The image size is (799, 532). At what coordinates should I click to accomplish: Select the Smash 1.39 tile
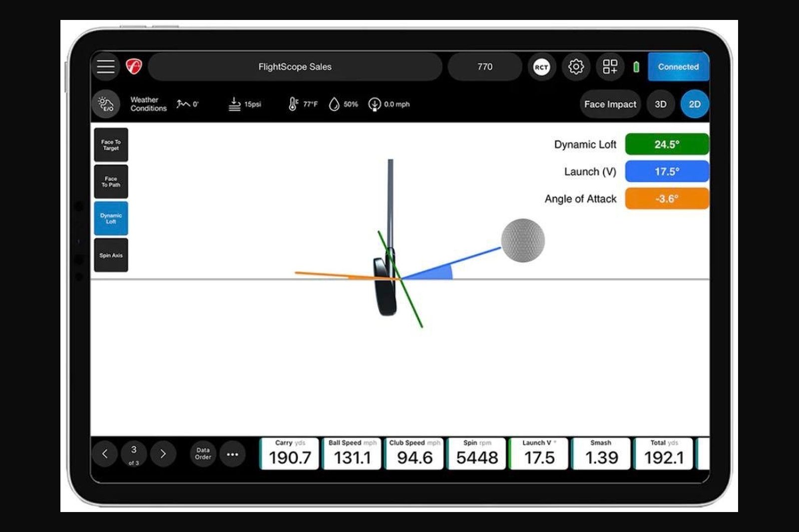(601, 454)
